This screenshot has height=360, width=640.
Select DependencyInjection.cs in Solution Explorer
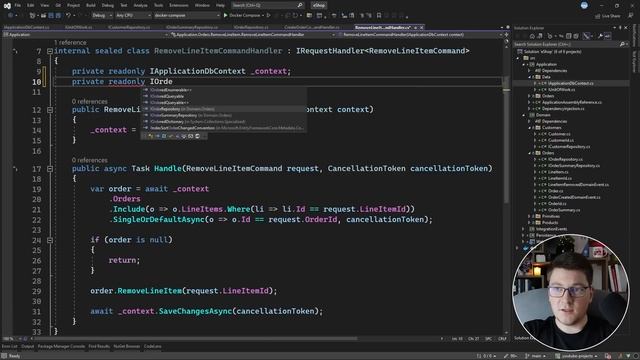click(563, 109)
